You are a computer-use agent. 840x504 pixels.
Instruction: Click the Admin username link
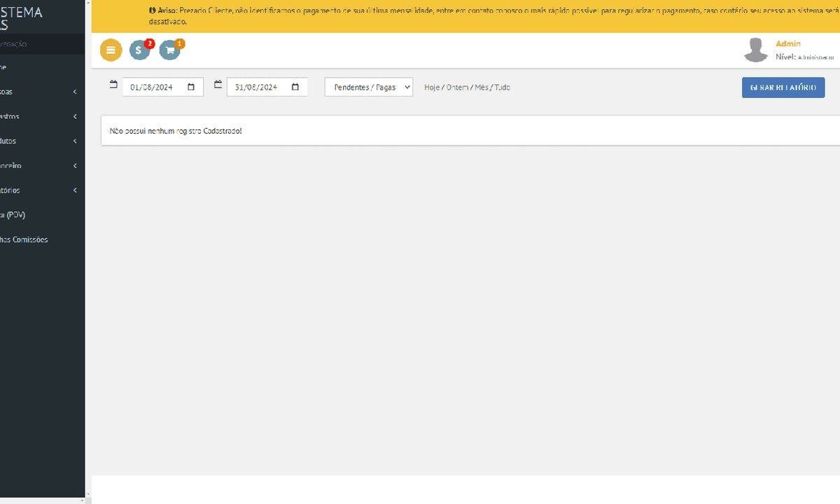[x=788, y=44]
